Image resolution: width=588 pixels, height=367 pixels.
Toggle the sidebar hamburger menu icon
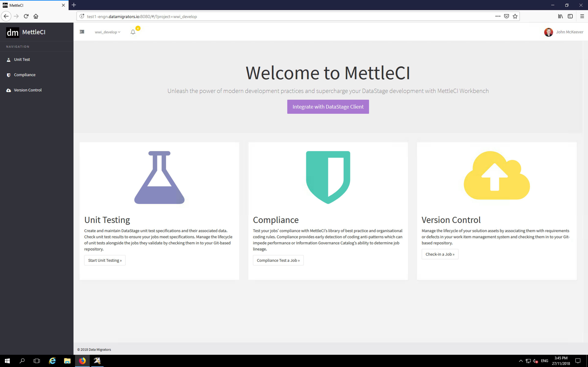(x=82, y=32)
